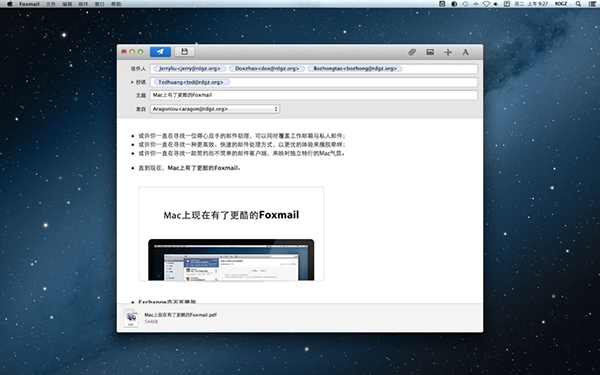Click the yellow minimize button of compose window
The image size is (600, 375).
tap(132, 52)
